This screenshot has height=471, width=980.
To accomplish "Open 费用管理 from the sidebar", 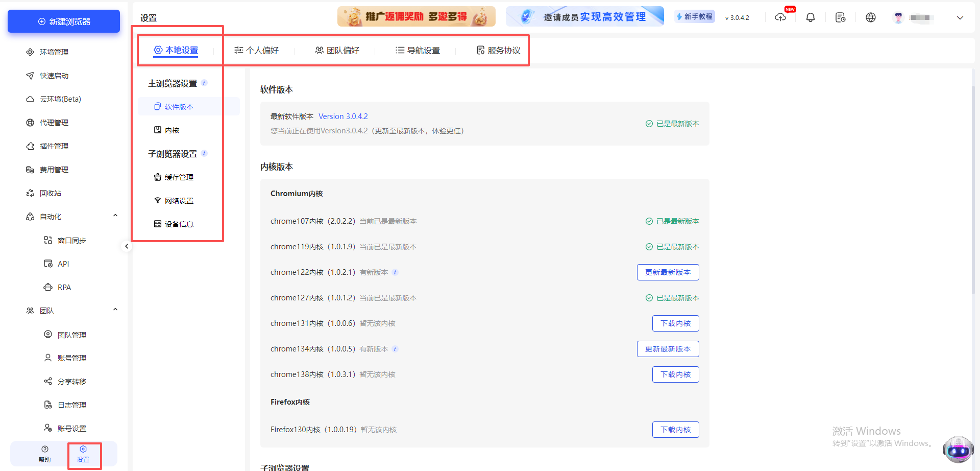I will pos(53,169).
